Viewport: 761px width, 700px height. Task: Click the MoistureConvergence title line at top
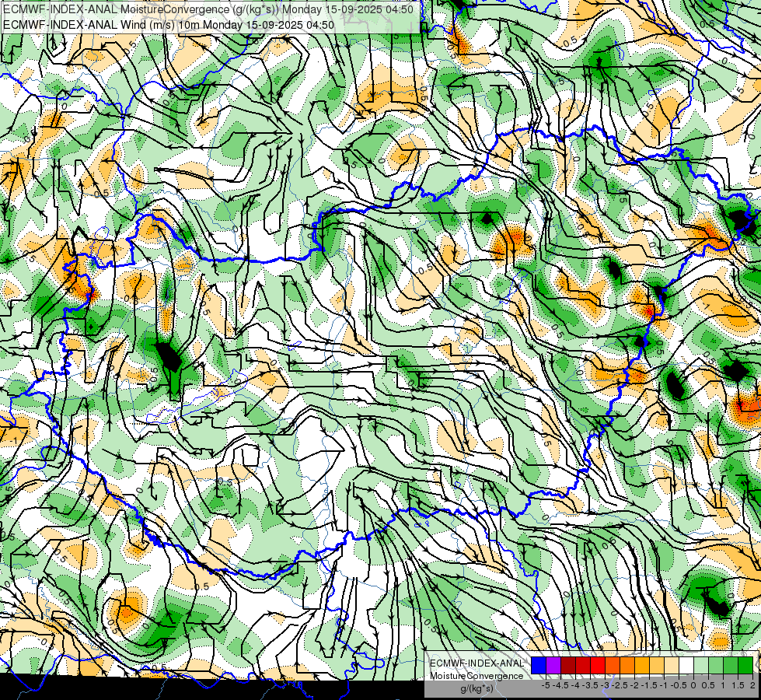click(208, 9)
